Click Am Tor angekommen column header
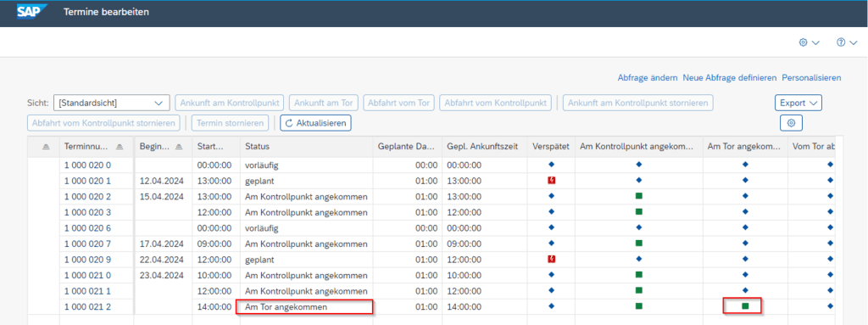 tap(745, 147)
